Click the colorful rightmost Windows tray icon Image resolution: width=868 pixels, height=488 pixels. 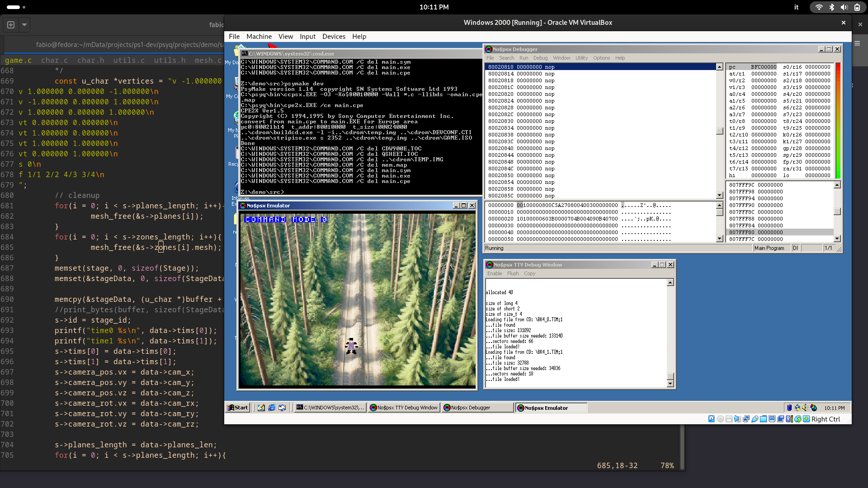(x=814, y=408)
